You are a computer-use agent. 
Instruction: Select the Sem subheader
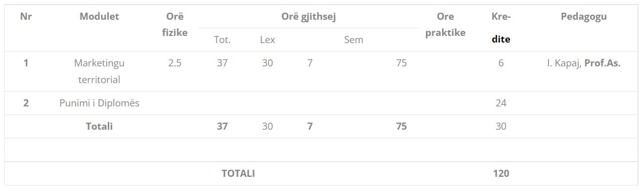(354, 40)
